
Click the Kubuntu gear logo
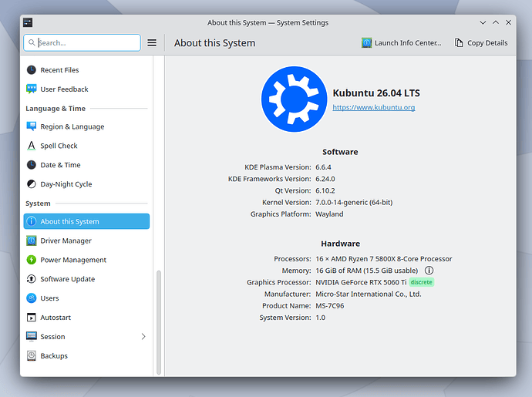295,99
